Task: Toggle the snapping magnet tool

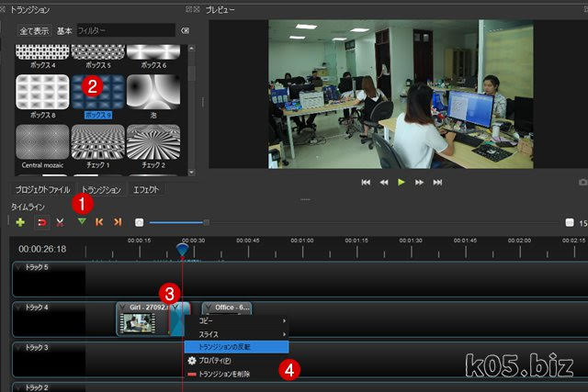Action: 42,222
